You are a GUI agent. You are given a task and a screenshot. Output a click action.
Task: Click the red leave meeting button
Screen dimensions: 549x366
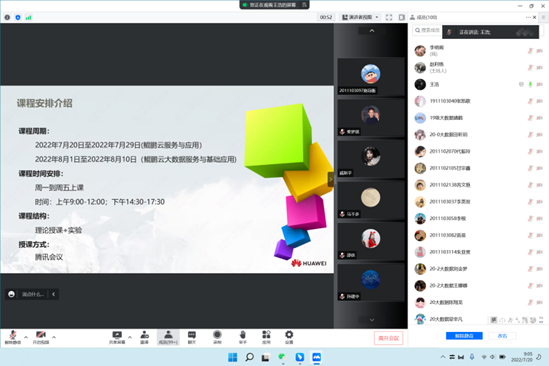(x=388, y=338)
